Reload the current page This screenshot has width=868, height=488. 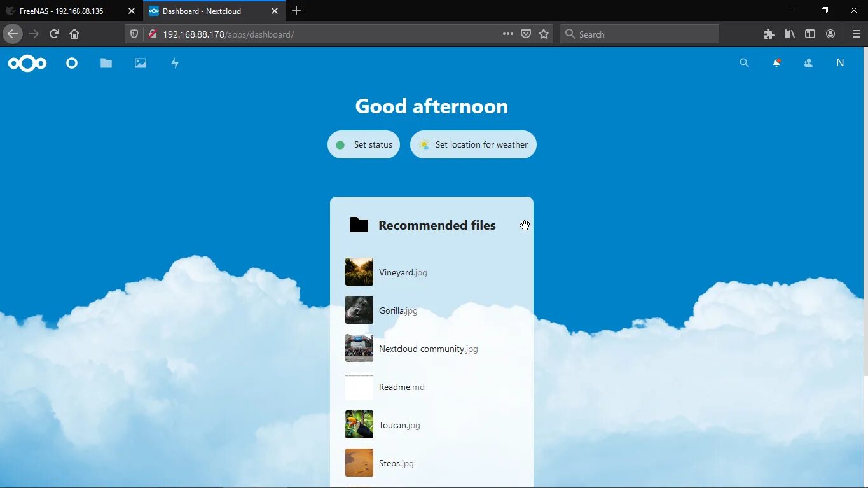coord(54,34)
